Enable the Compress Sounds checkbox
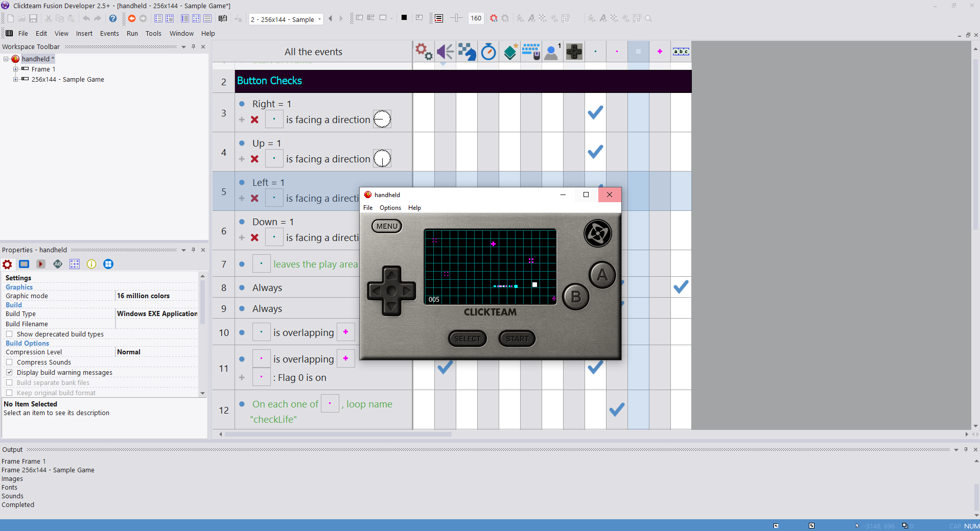This screenshot has width=980, height=531. pyautogui.click(x=9, y=362)
